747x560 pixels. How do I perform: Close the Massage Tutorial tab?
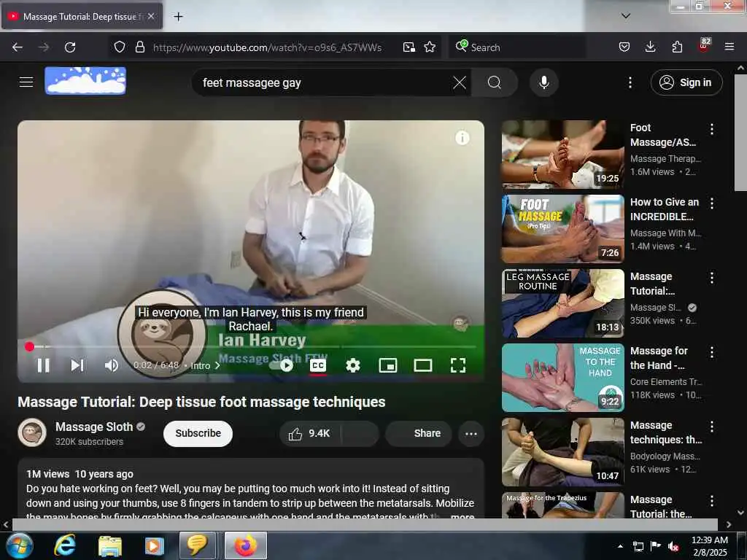tap(151, 16)
